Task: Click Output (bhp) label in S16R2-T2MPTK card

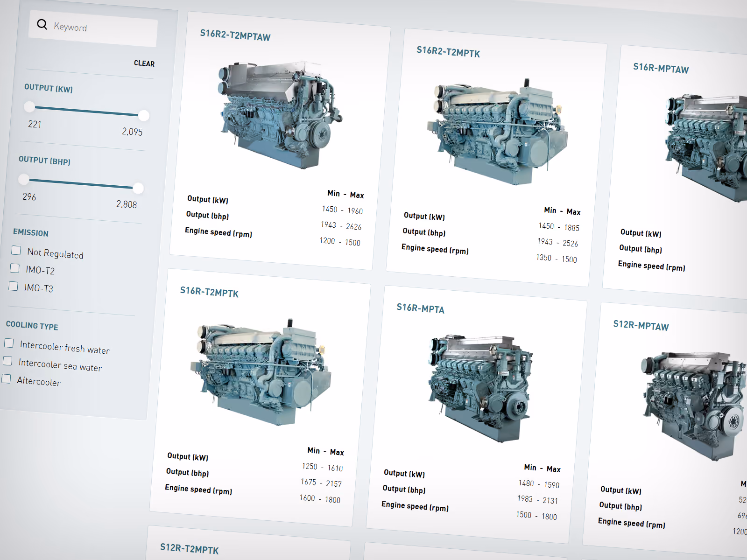Action: pyautogui.click(x=424, y=232)
